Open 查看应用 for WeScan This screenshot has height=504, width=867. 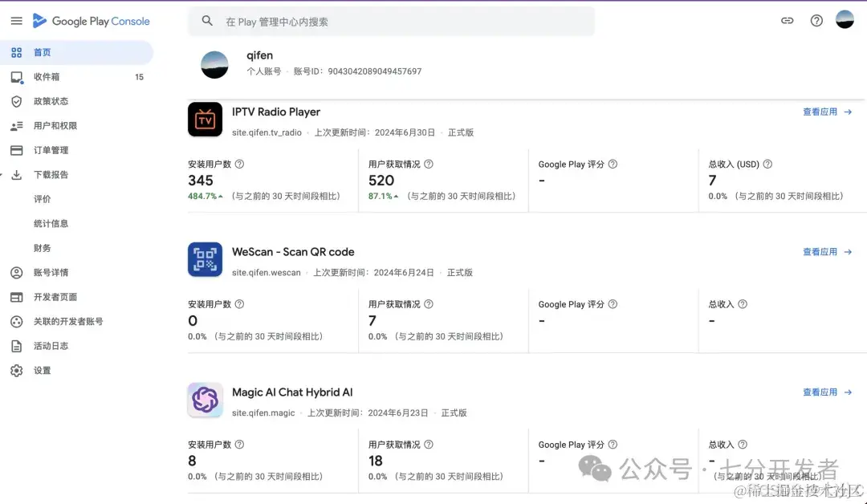tap(822, 251)
